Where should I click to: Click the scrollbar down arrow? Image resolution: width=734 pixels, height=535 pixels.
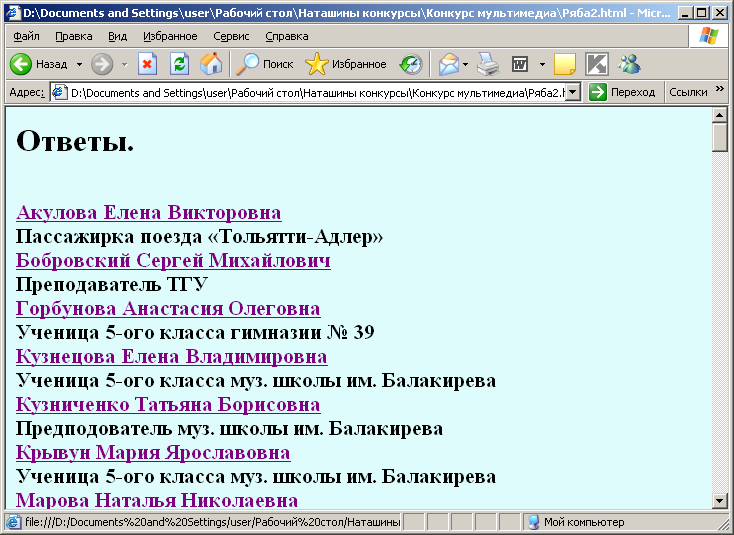click(719, 501)
